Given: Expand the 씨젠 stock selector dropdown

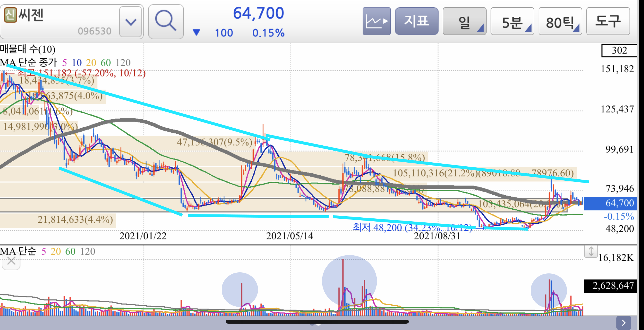Looking at the screenshot, I should coord(131,22).
